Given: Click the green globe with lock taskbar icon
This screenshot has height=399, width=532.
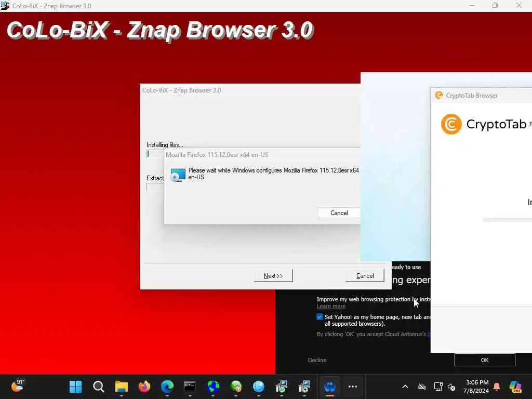Looking at the screenshot, I should (236, 387).
